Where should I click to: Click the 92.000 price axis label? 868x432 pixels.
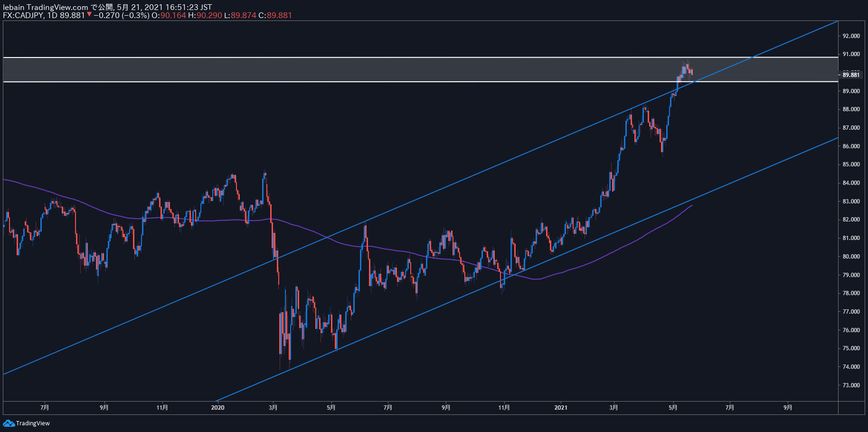pos(851,36)
